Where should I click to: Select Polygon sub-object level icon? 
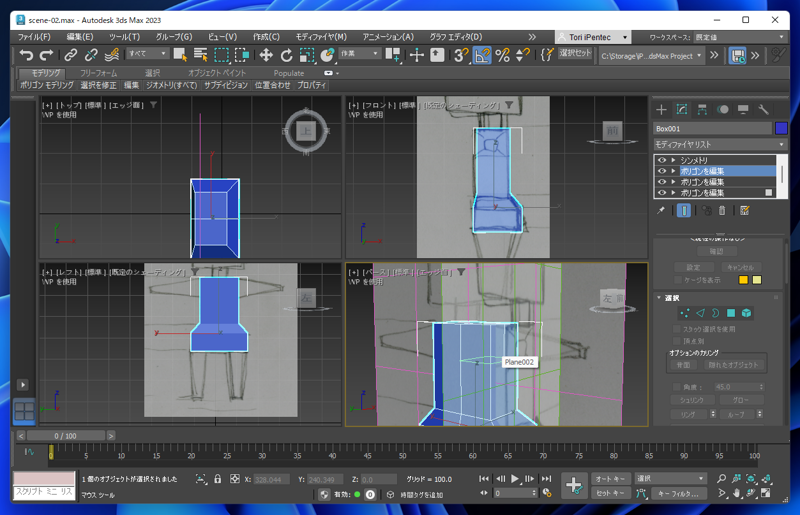731,313
